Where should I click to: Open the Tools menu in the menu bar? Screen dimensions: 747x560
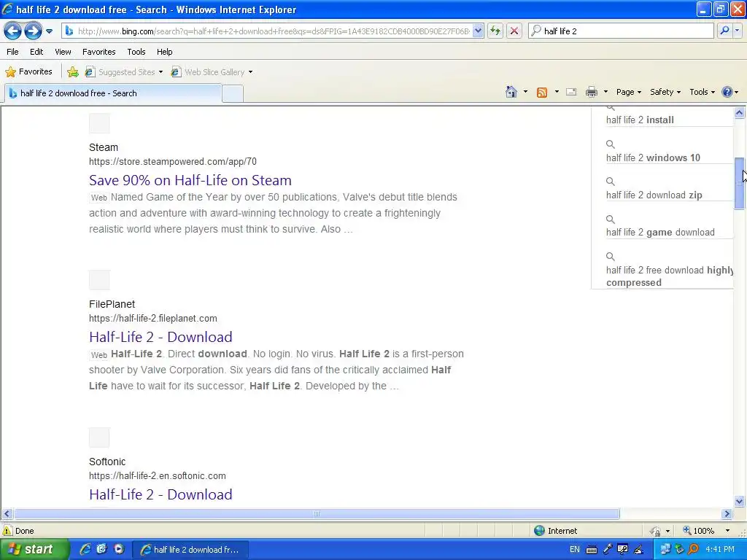[136, 52]
